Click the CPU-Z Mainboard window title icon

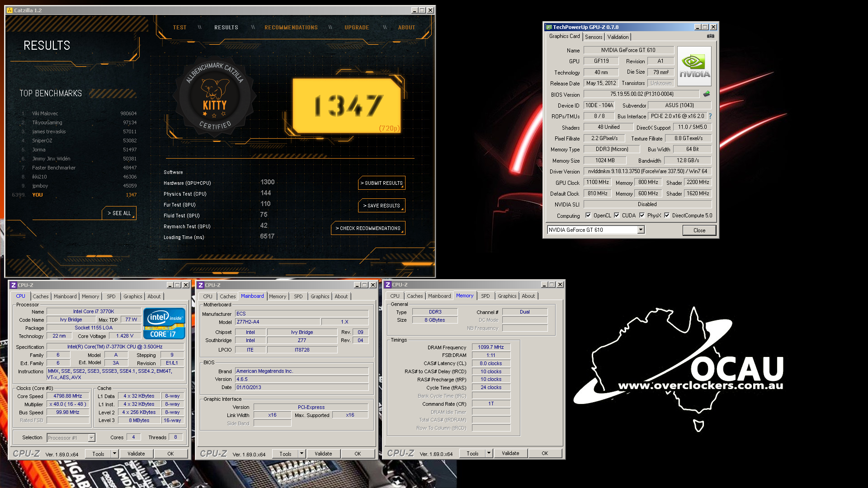click(x=201, y=285)
